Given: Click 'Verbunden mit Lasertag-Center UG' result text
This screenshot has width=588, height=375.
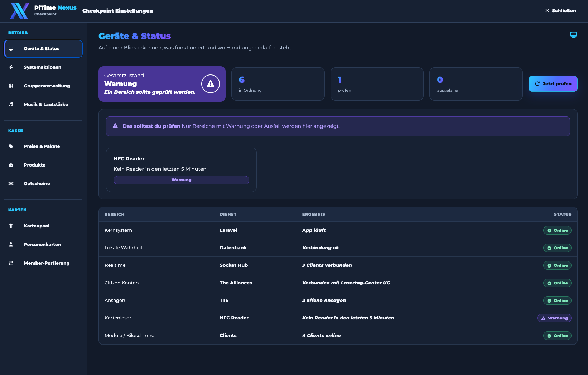Looking at the screenshot, I should [x=346, y=283].
